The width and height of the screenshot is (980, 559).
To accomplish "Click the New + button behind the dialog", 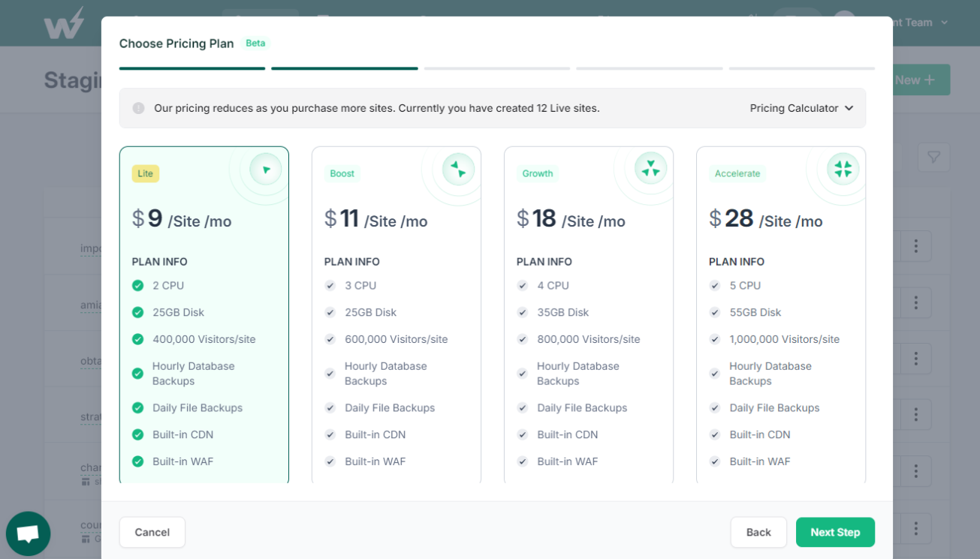I will coord(921,80).
